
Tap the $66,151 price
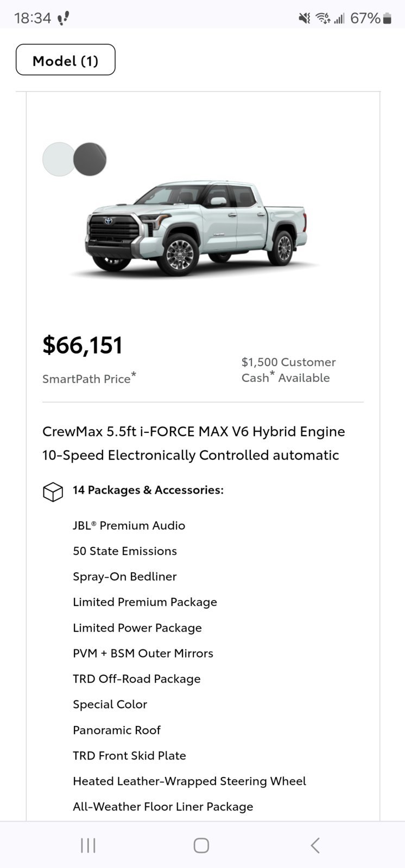coord(83,345)
